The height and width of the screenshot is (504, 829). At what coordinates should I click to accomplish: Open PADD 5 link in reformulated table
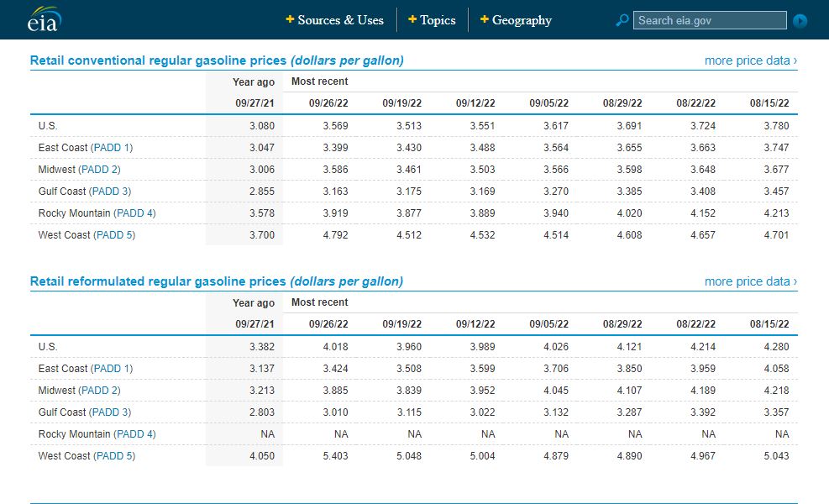[x=113, y=455]
